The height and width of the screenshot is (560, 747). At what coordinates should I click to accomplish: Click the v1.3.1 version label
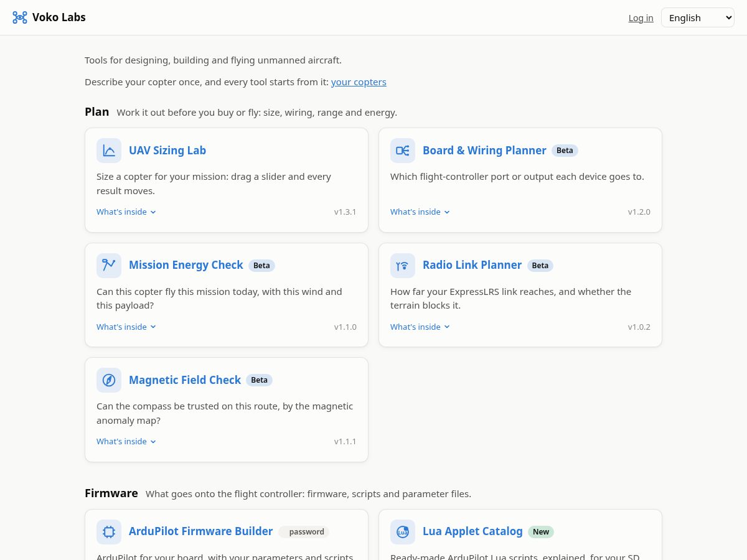[x=345, y=212]
